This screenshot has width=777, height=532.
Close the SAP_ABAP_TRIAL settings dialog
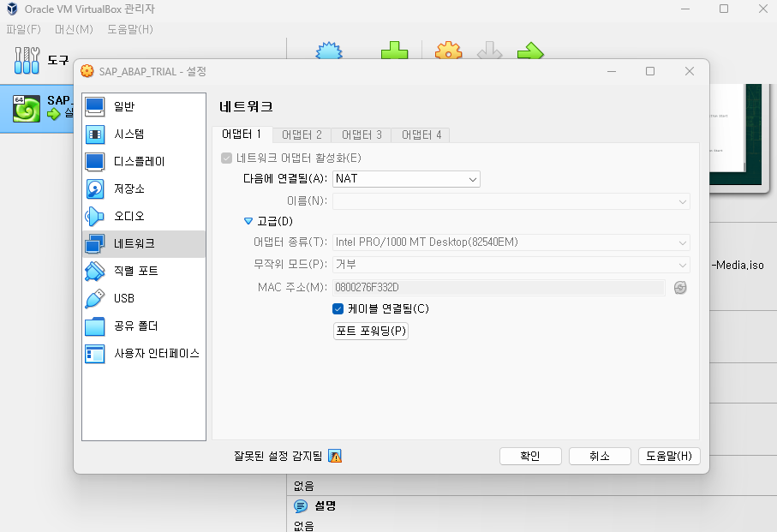point(690,71)
